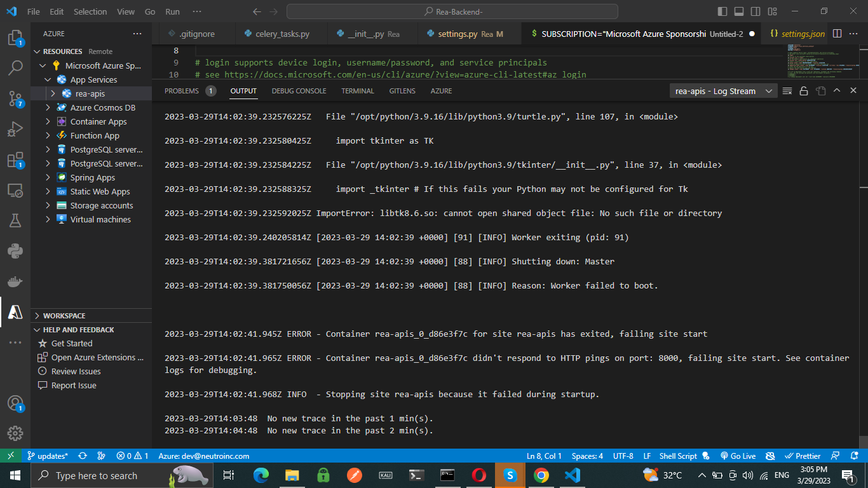868x488 pixels.
Task: Switch to the TERMINAL tab
Action: tap(357, 91)
